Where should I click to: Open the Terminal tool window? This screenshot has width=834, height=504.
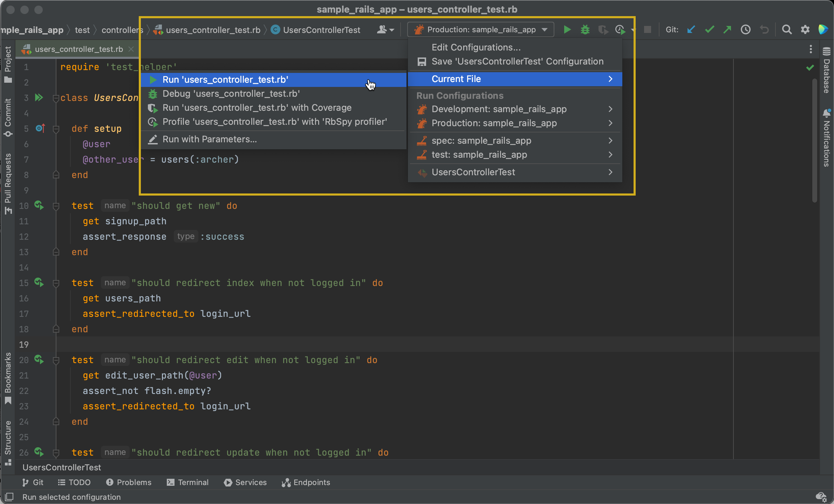[x=187, y=483]
